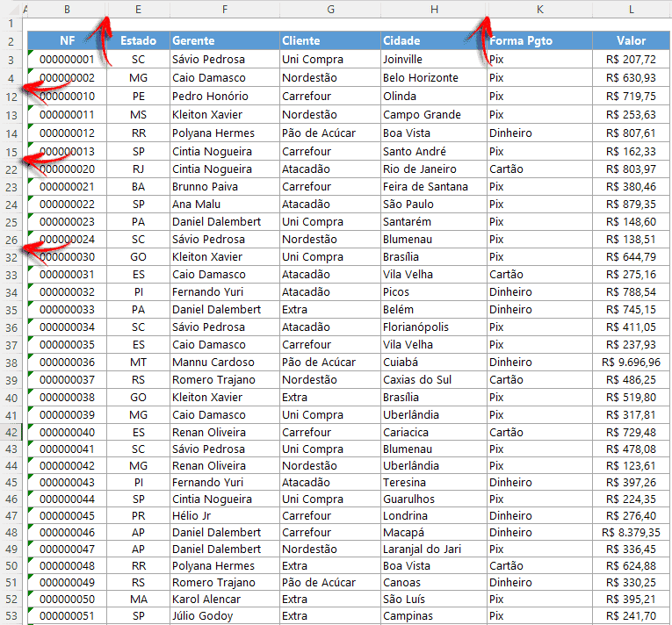Select the Cariacica city cell
This screenshot has height=625, width=672.
pos(434,432)
